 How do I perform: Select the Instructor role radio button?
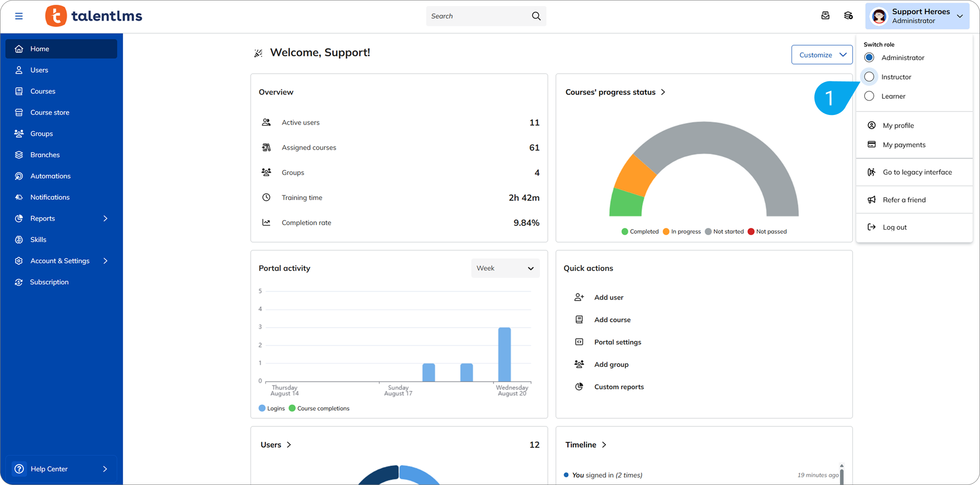click(x=869, y=77)
